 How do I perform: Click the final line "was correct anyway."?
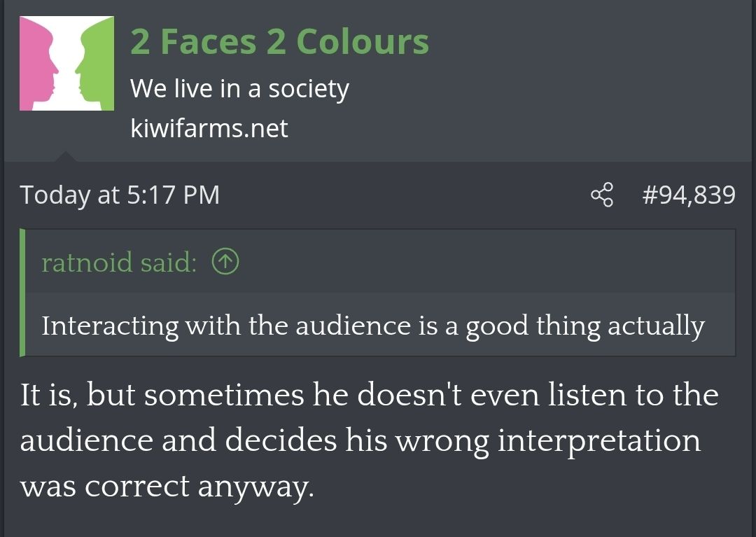click(167, 487)
